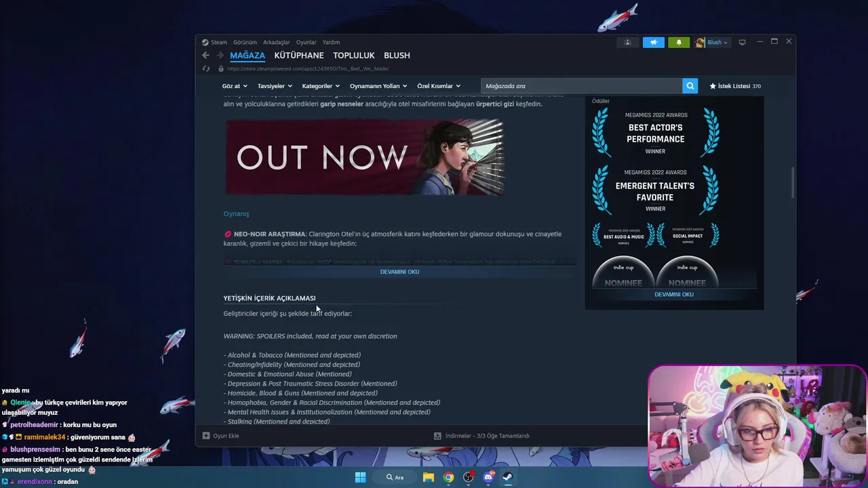868x488 pixels.
Task: Switch to Big Picture mode monitor icon
Action: click(742, 42)
